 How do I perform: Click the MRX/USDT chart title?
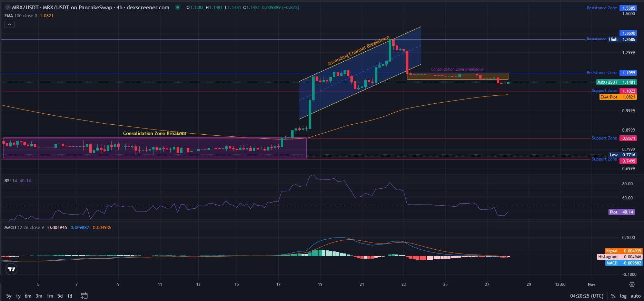point(91,8)
